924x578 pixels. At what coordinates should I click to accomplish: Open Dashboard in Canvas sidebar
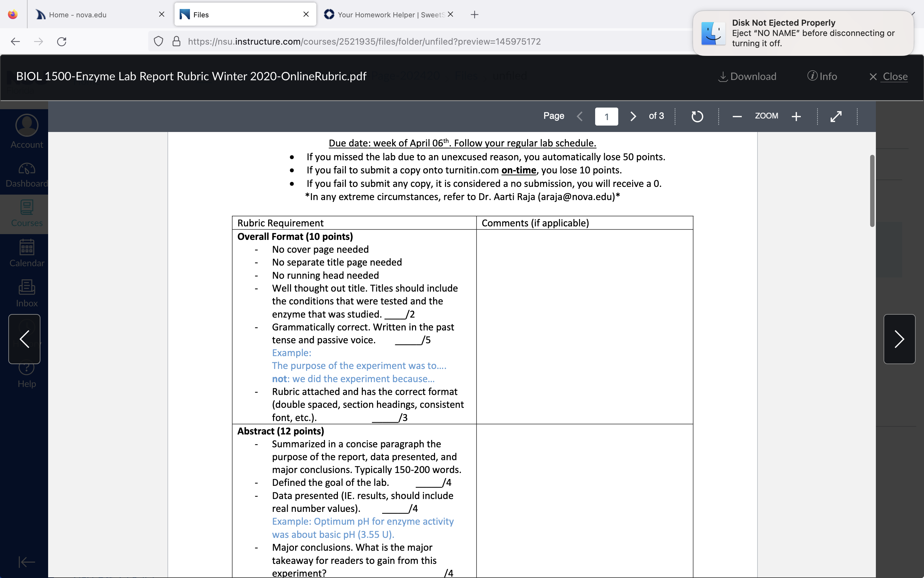click(x=27, y=175)
